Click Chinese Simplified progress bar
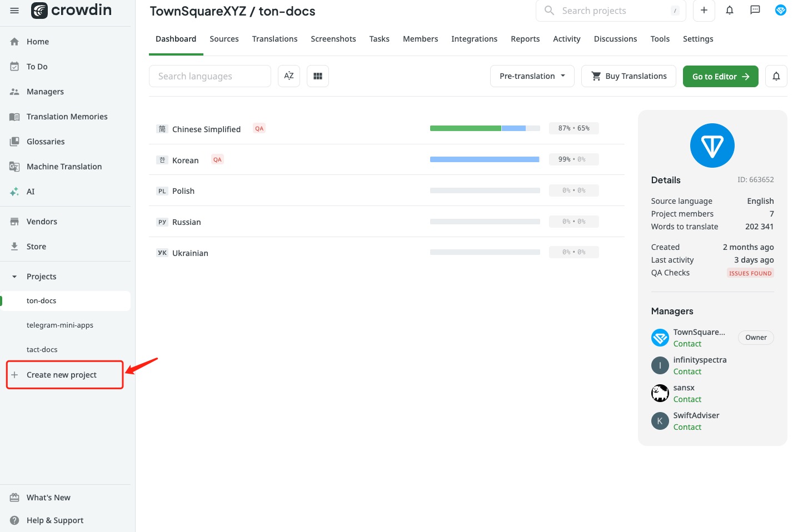The width and height of the screenshot is (793, 532). tap(485, 128)
